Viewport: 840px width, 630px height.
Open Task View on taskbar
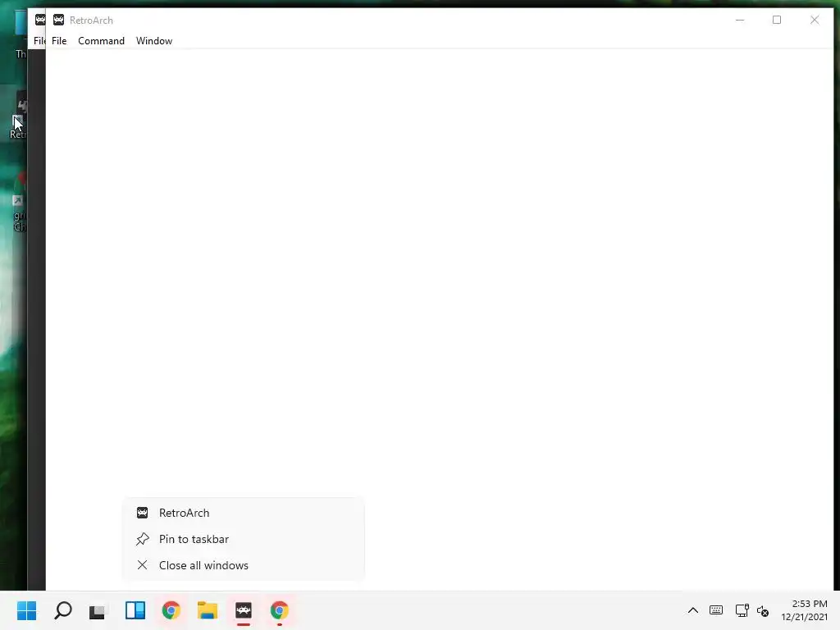tap(98, 610)
